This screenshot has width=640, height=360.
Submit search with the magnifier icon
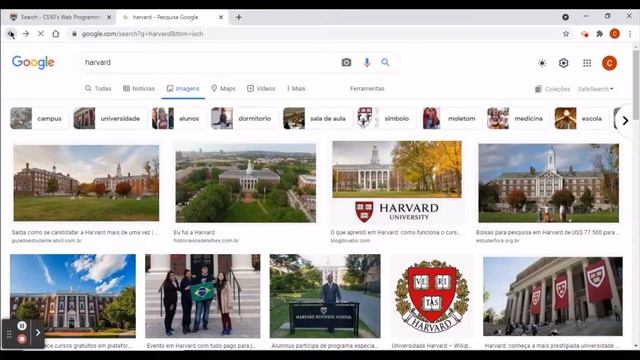tap(385, 62)
